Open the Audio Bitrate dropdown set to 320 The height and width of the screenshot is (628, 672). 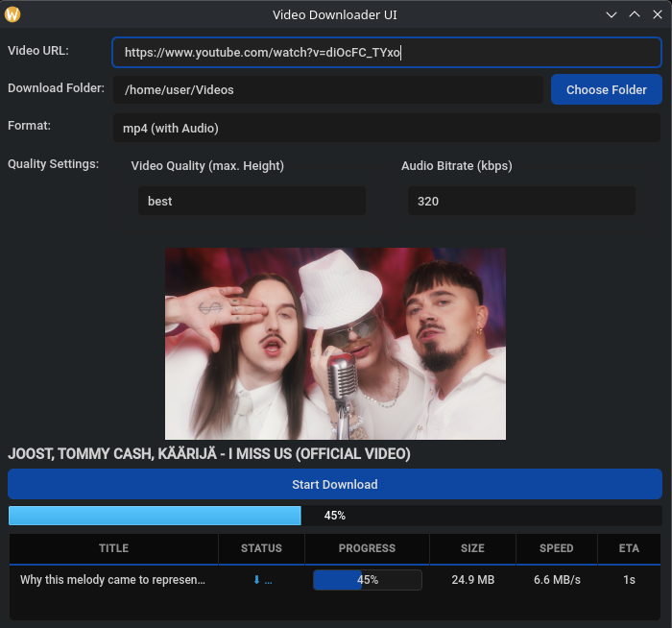point(521,201)
